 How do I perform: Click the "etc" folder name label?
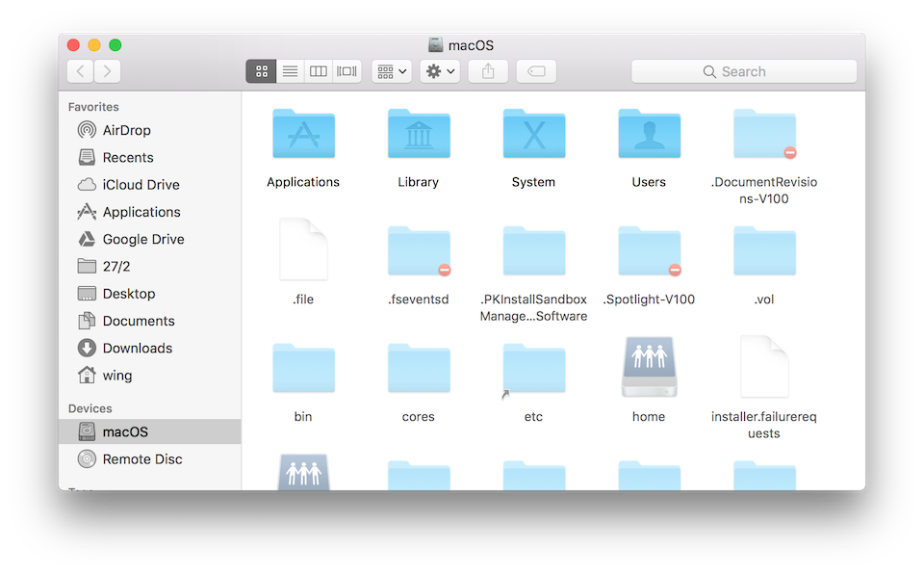click(x=533, y=416)
